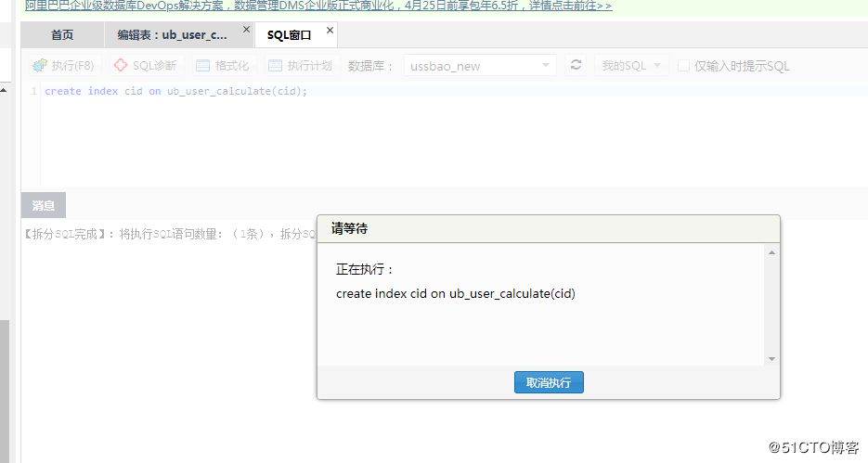Select the SQL窗口 tab
The image size is (868, 463).
pos(289,35)
